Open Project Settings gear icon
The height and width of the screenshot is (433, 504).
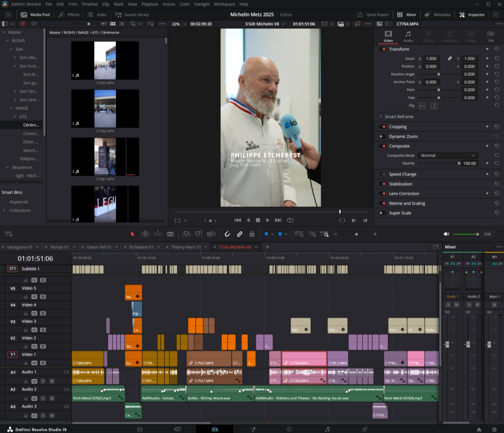494,429
